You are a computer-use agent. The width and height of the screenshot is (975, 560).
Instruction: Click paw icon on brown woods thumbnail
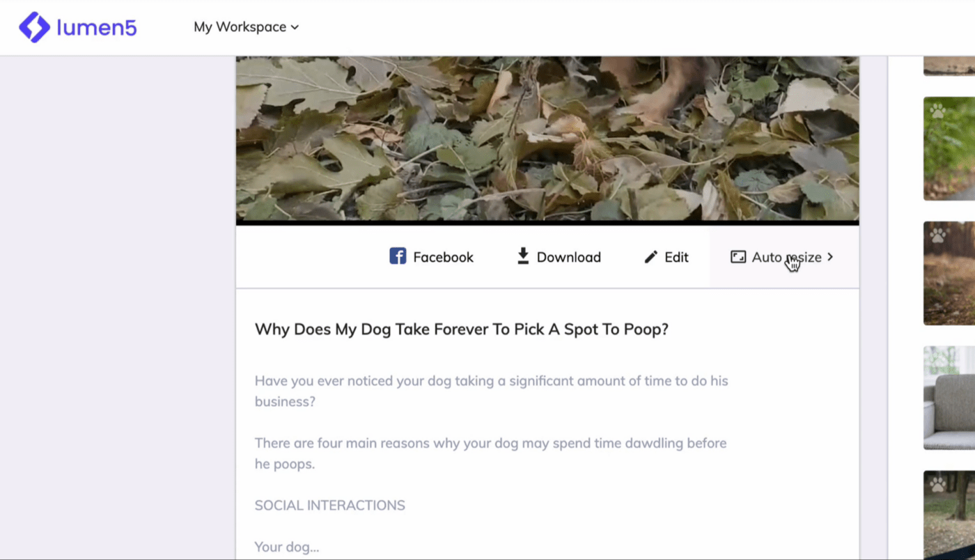coord(937,235)
